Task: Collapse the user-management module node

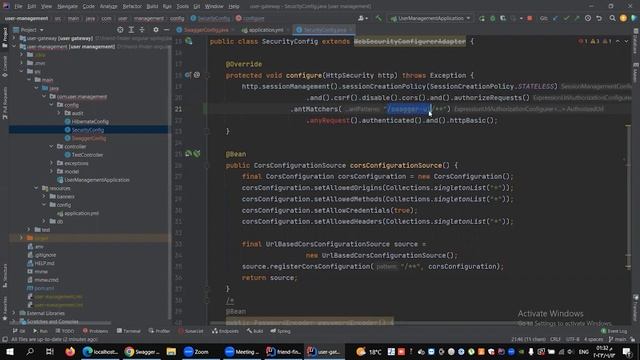Action: [x=14, y=47]
